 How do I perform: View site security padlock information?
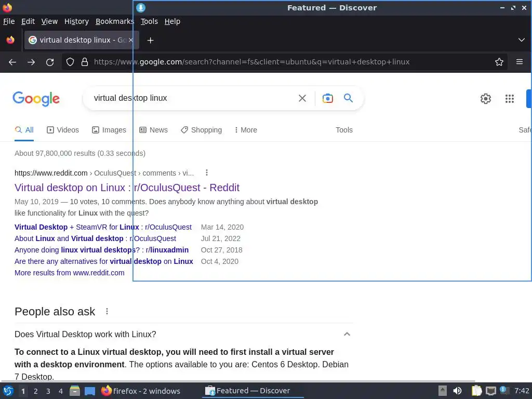pyautogui.click(x=85, y=62)
